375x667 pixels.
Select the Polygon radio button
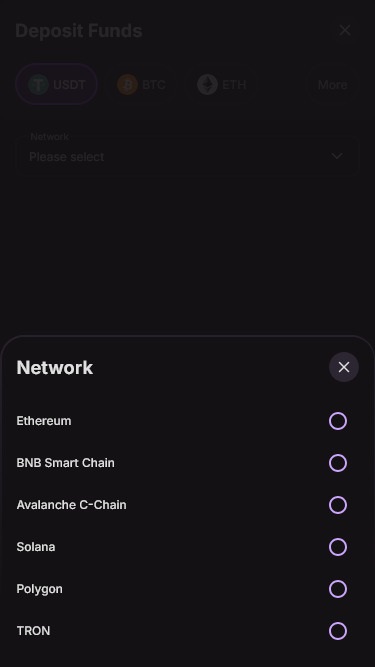(338, 589)
